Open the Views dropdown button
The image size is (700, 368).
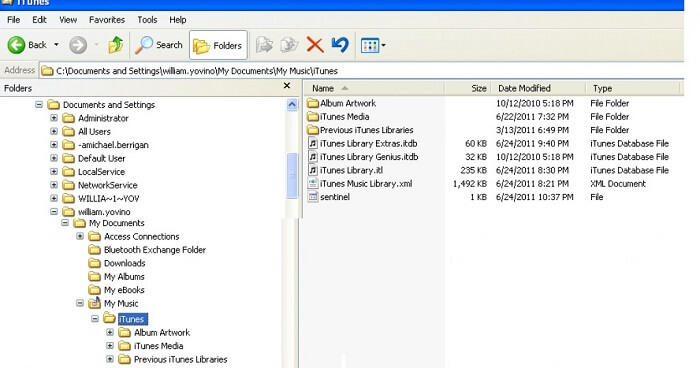[x=373, y=45]
